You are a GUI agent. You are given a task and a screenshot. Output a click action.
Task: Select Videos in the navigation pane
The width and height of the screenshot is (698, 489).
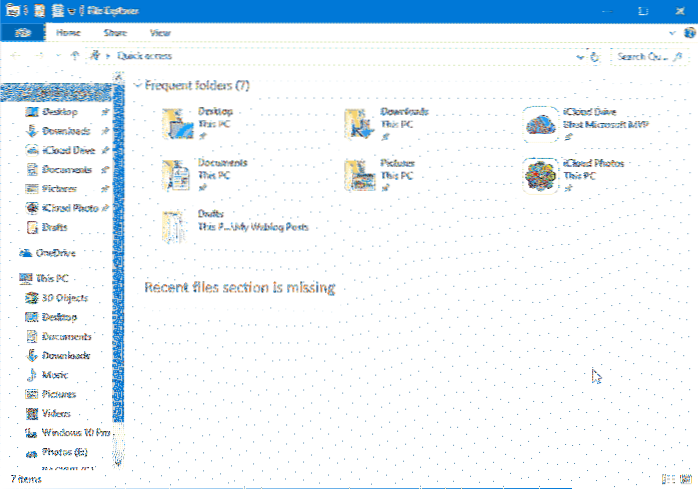click(56, 413)
